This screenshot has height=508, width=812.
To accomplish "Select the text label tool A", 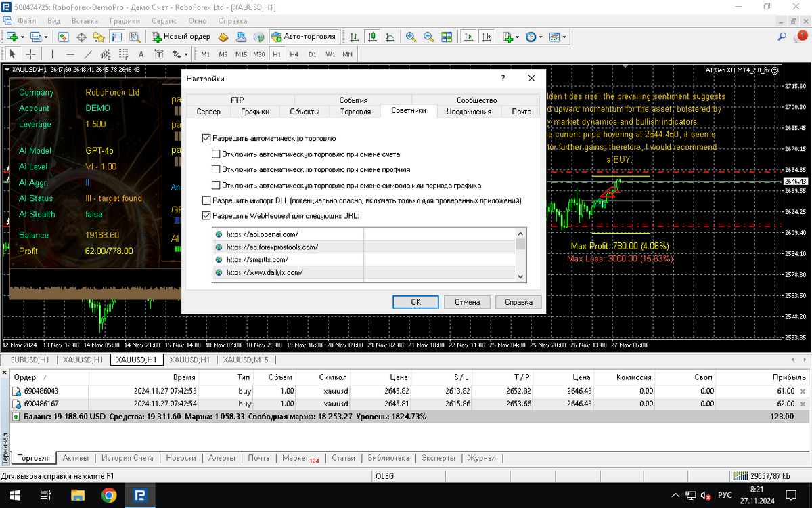I will point(141,54).
